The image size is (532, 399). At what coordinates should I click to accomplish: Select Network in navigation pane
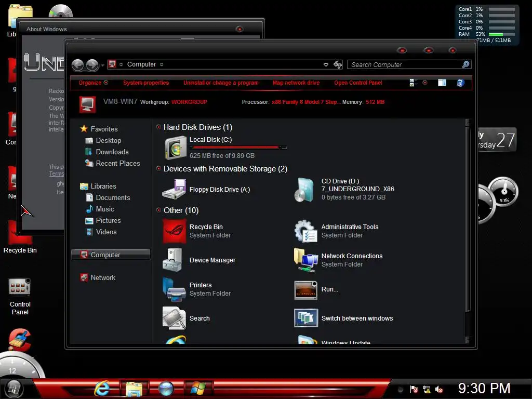[x=98, y=277]
